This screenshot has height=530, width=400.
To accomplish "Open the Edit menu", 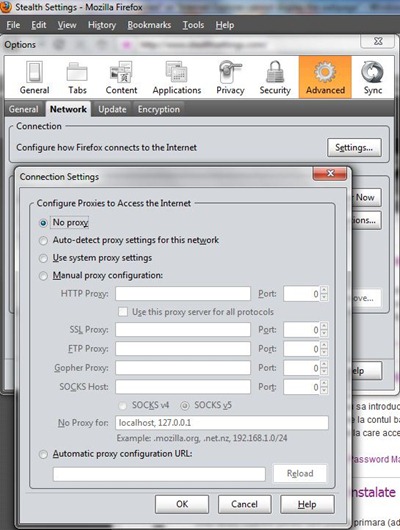I will pos(39,25).
